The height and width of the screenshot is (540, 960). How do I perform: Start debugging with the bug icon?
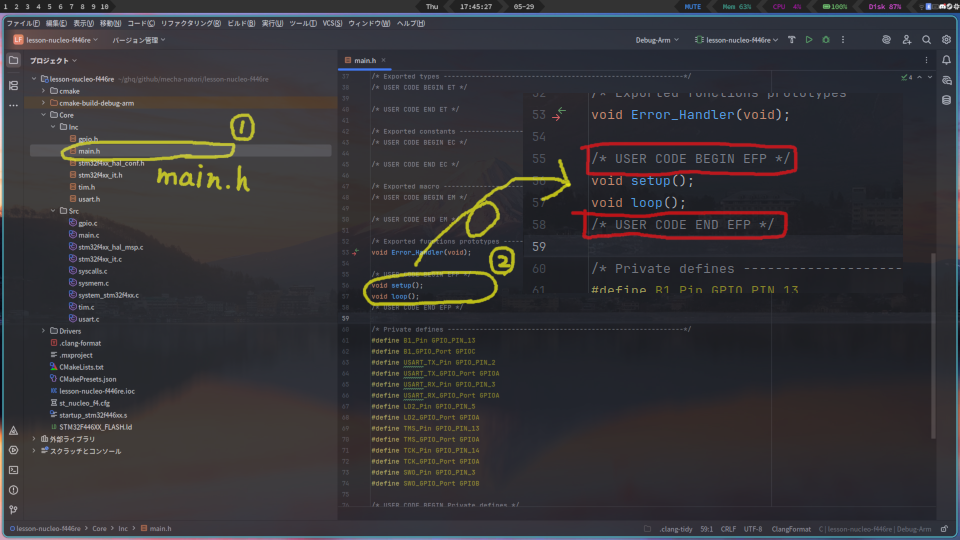pos(825,40)
